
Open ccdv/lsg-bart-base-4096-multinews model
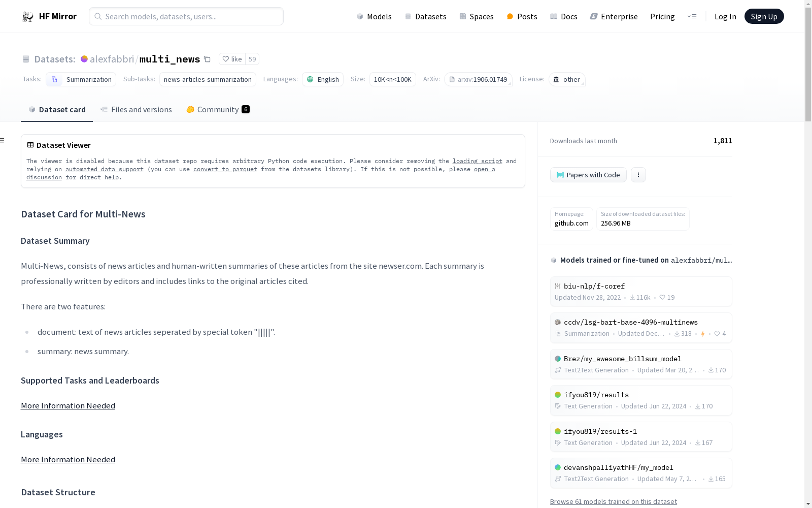641,328
